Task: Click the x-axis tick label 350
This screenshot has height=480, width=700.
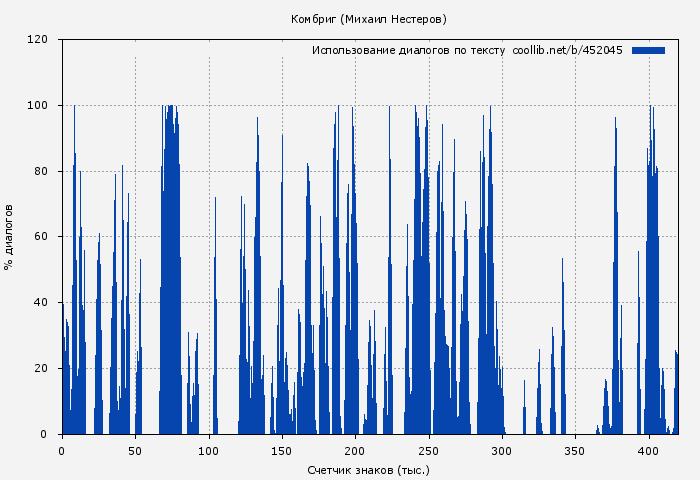Action: click(576, 451)
